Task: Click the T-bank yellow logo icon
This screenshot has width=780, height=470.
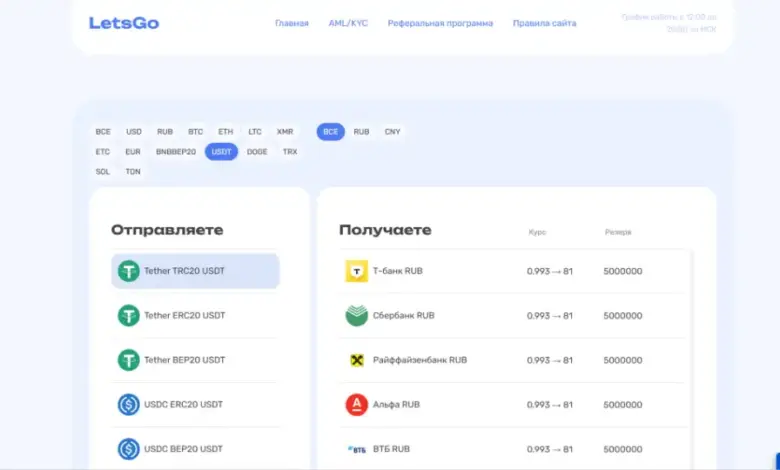Action: coord(357,271)
